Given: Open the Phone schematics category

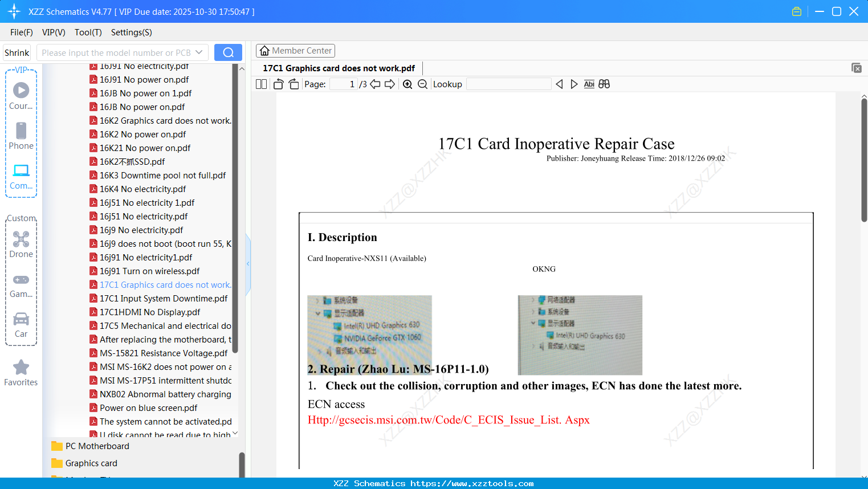Looking at the screenshot, I should pos(21,136).
